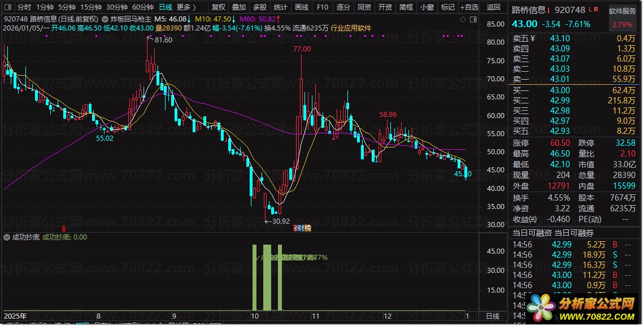Open the 多股 multi-stock view

259,7
